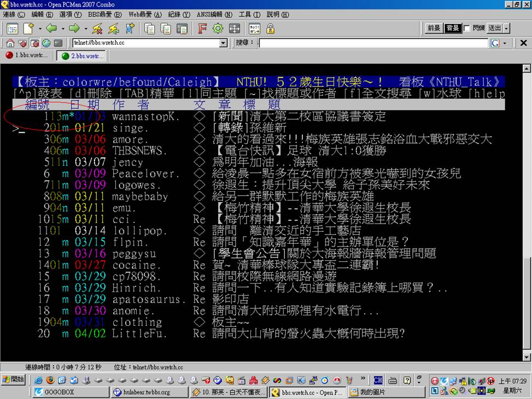Click inside the 搜尋 search field
The image size is (532, 399).
tap(373, 43)
